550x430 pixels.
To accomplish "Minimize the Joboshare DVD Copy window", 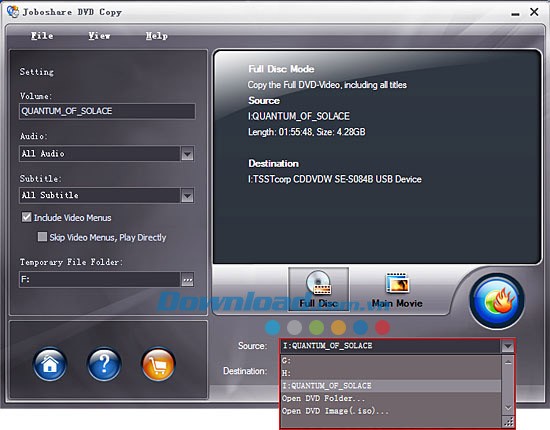I will 515,14.
